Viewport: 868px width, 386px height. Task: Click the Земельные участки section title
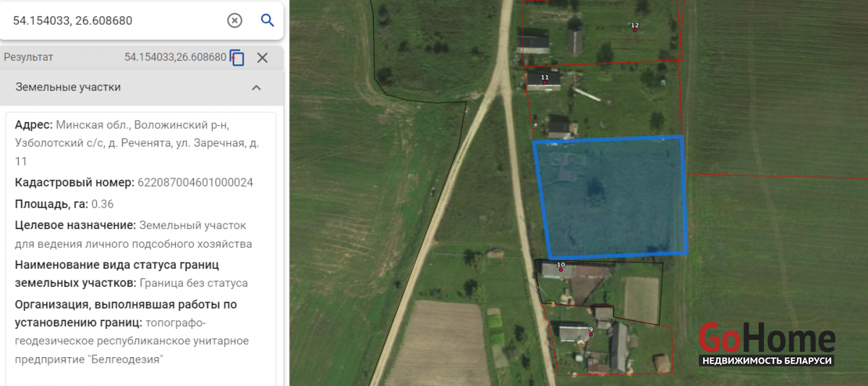68,87
